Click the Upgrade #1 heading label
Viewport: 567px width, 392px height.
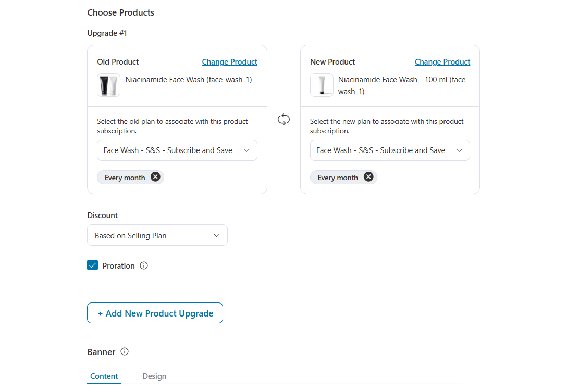107,33
